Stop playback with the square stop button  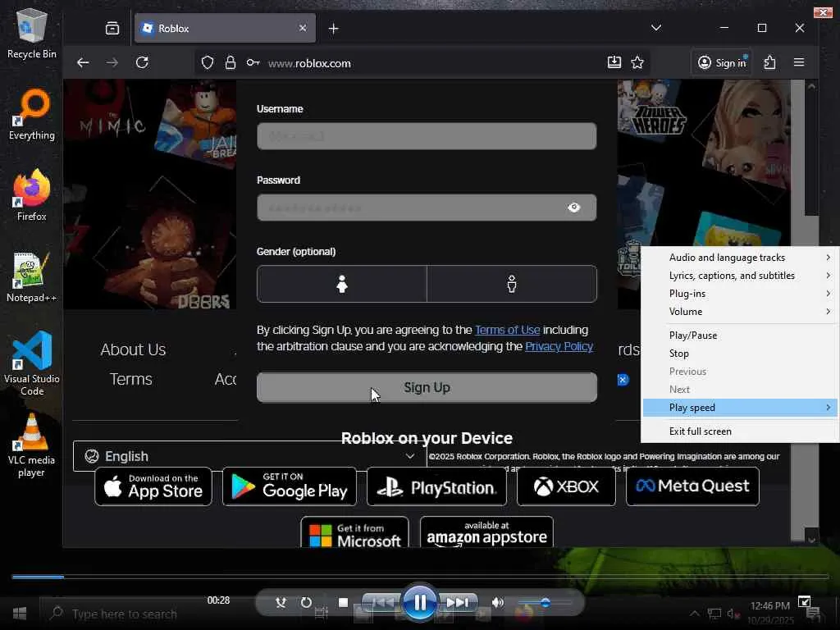coord(344,603)
